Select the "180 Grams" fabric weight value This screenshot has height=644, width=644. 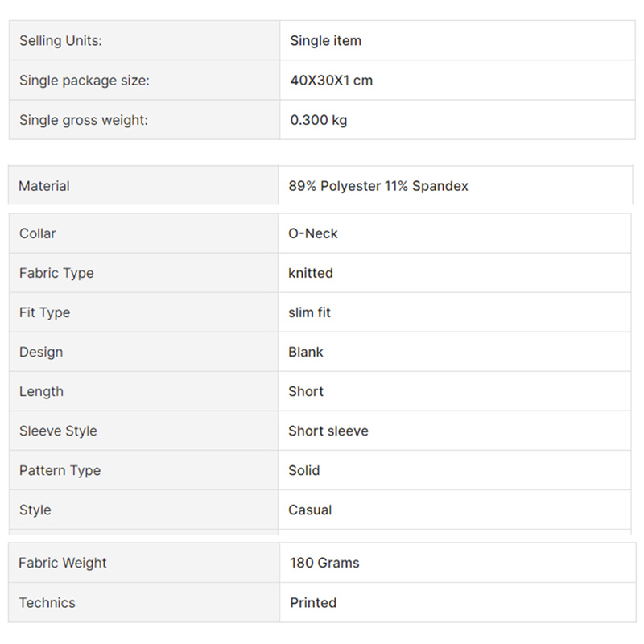(324, 563)
